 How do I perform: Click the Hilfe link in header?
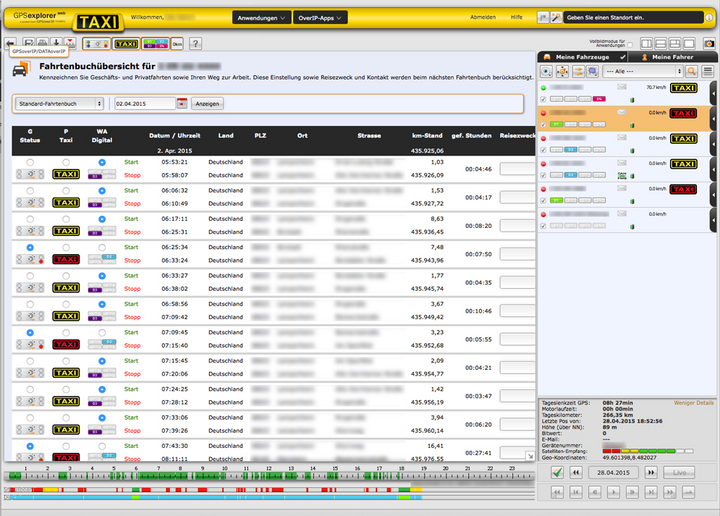click(517, 17)
